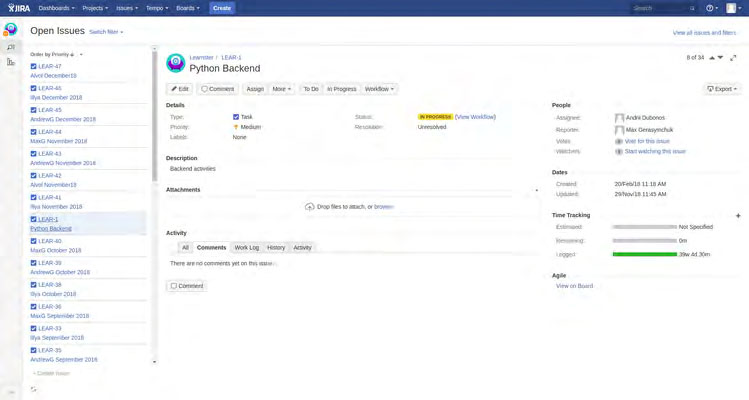This screenshot has width=749, height=400.
Task: Switch to the Work Log tab
Action: [246, 247]
